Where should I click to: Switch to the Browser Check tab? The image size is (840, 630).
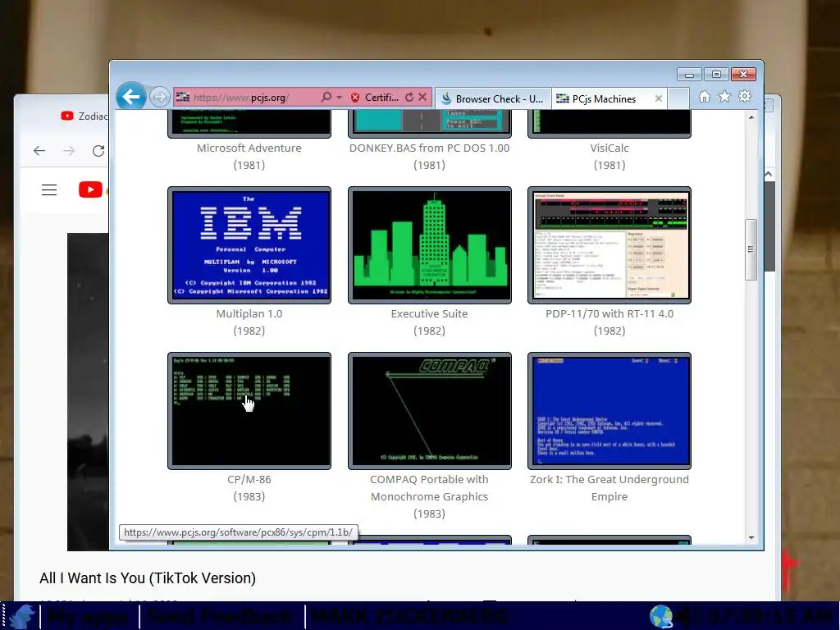493,98
